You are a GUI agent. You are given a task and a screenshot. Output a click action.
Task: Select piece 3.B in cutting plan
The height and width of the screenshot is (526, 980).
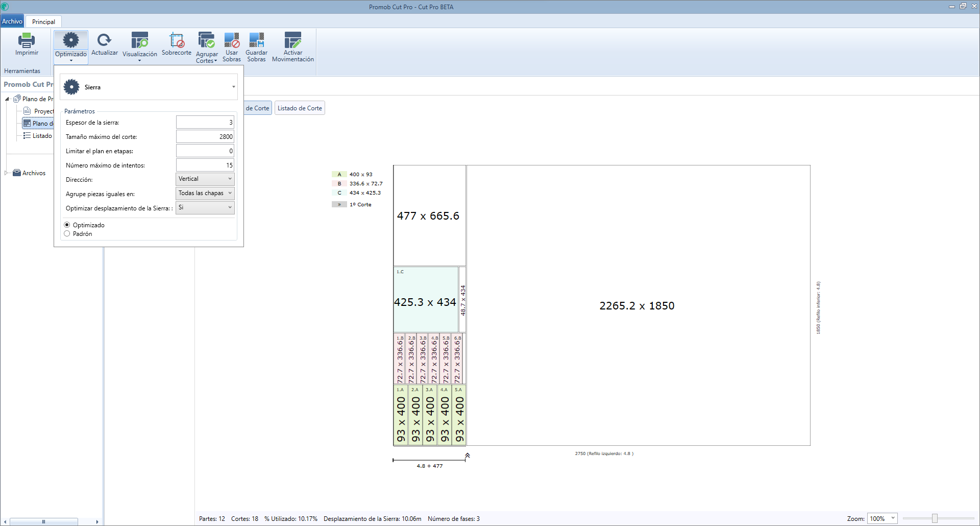423,358
